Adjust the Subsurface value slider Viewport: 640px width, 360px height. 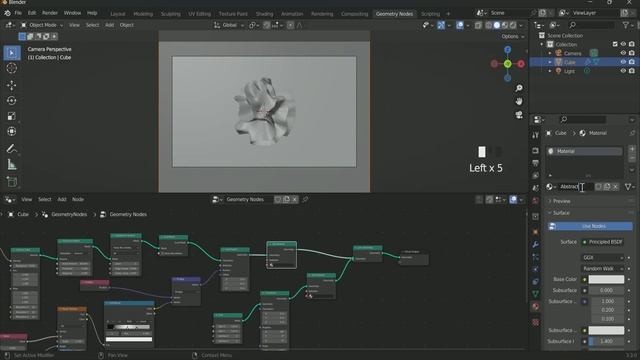click(x=606, y=291)
